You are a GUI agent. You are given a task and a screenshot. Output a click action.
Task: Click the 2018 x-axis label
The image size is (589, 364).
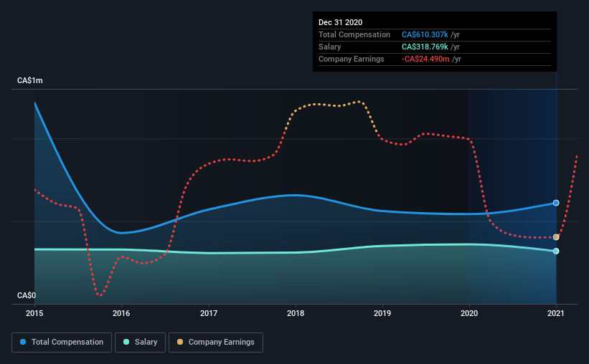tap(296, 313)
